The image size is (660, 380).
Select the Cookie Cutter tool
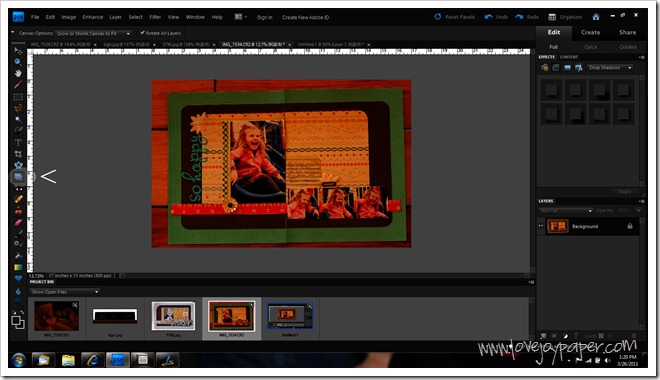(18, 165)
